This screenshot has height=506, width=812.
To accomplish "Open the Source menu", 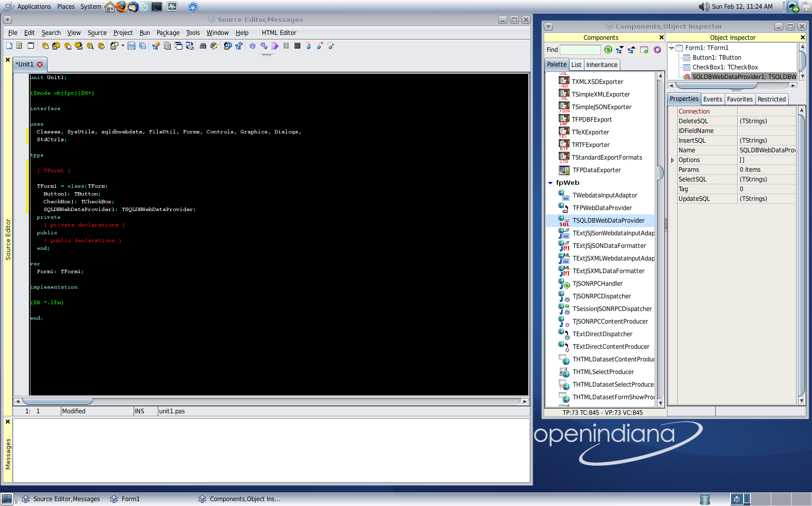I will click(x=97, y=33).
